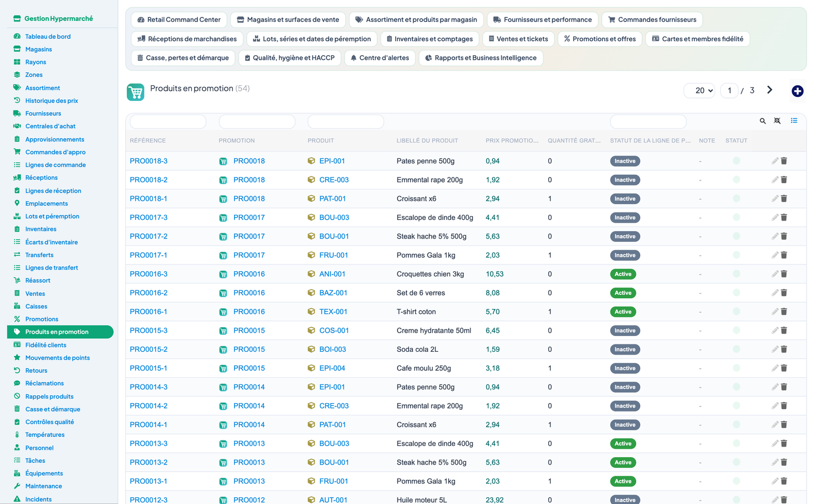815x504 pixels.
Task: Click the search magnifier icon
Action: (763, 121)
